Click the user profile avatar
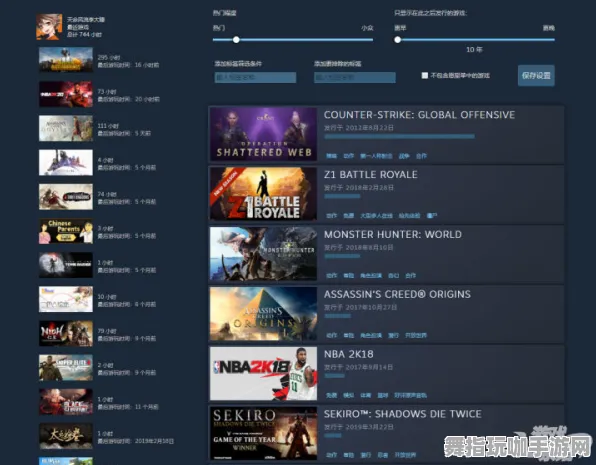The height and width of the screenshot is (465, 596). tap(49, 27)
